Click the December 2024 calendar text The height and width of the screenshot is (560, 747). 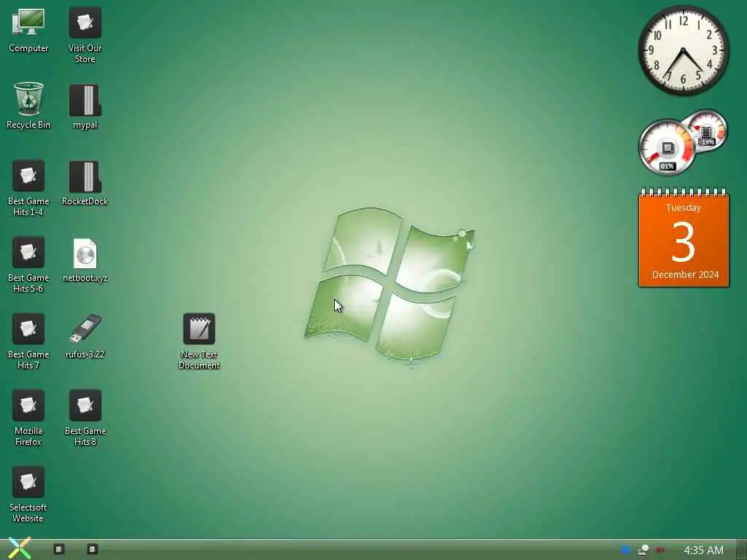coord(685,275)
